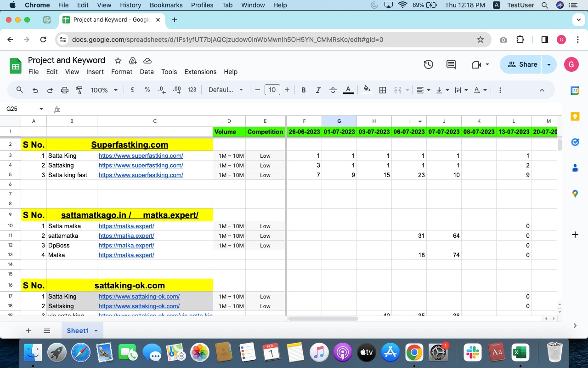
Task: Open the Sheet1 tab options arrow
Action: tap(96, 331)
